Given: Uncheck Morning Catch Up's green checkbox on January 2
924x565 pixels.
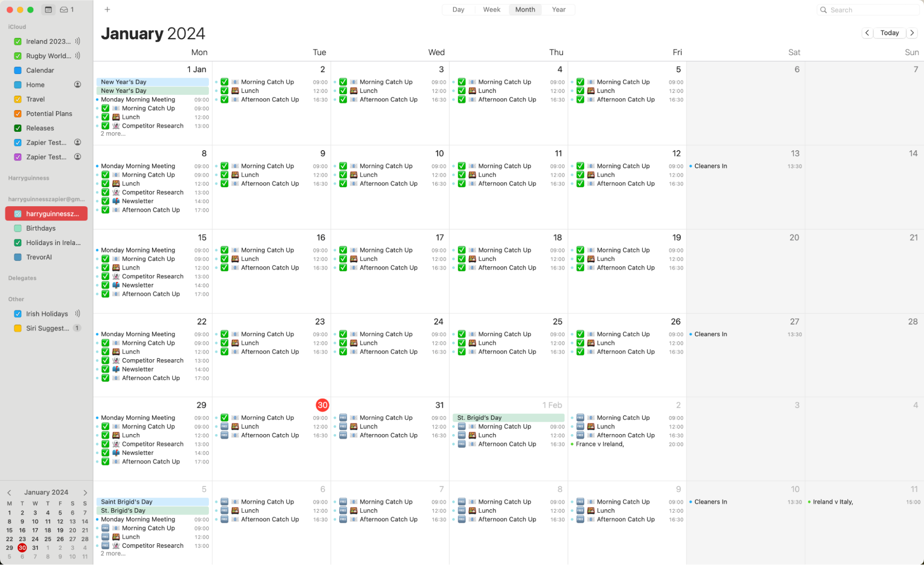Looking at the screenshot, I should click(224, 82).
